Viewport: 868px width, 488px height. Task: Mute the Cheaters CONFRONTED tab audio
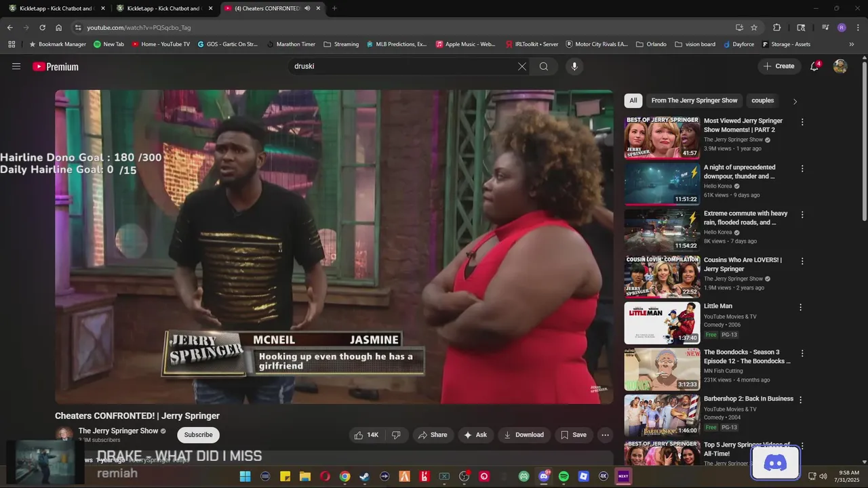click(307, 8)
